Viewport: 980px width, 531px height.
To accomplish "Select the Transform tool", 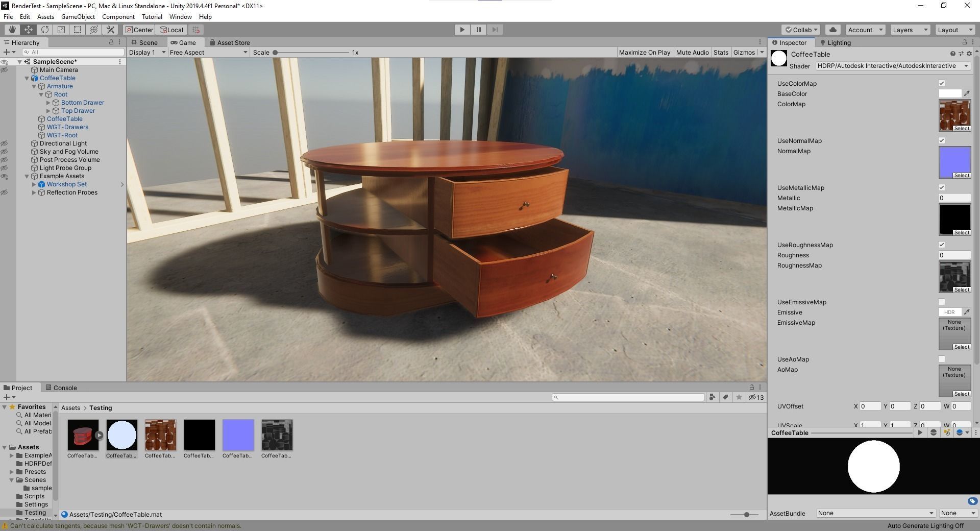I will coord(93,30).
